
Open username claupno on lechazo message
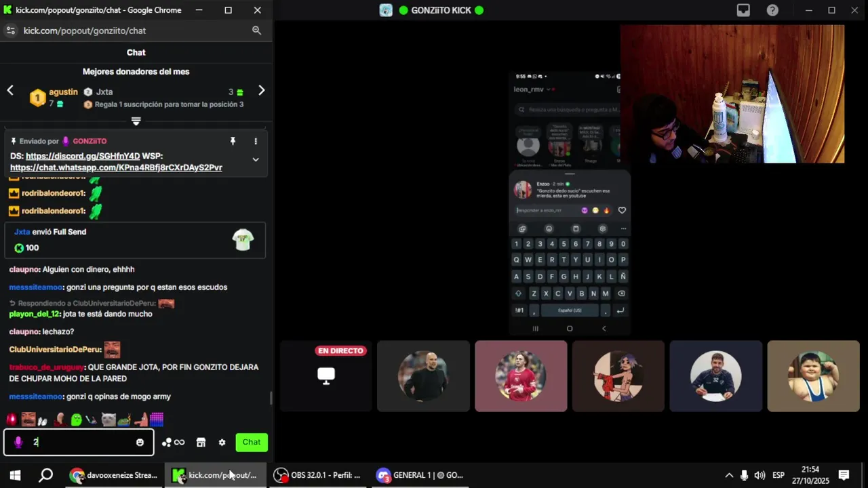24,332
